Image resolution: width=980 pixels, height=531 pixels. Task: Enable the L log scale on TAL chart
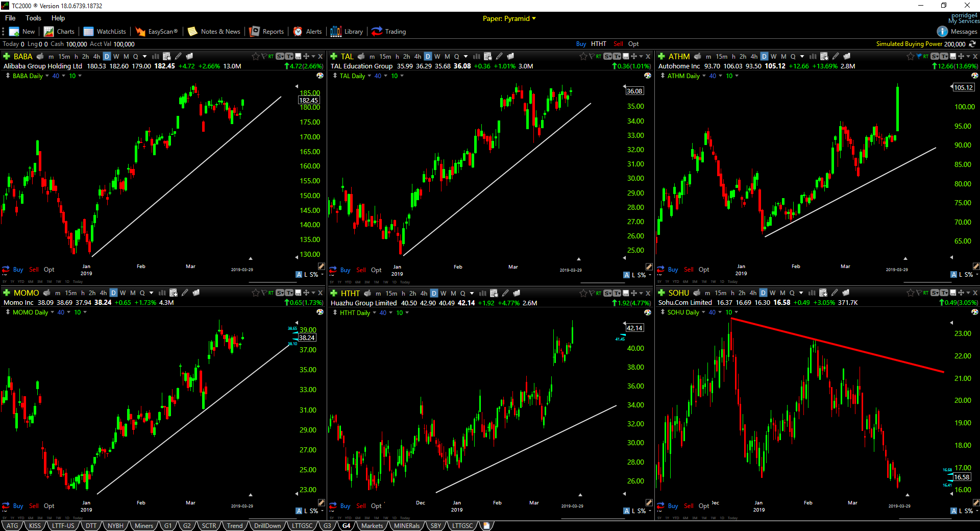pos(634,275)
